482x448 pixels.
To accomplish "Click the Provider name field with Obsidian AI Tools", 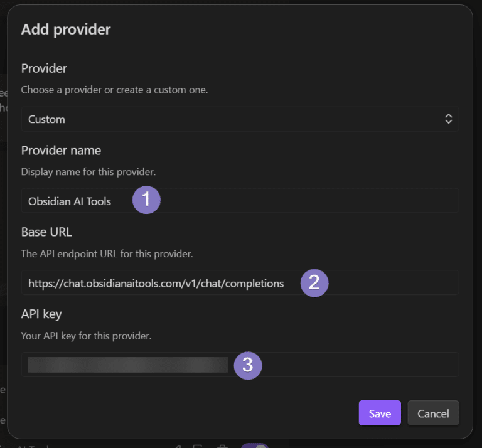I will coord(240,201).
